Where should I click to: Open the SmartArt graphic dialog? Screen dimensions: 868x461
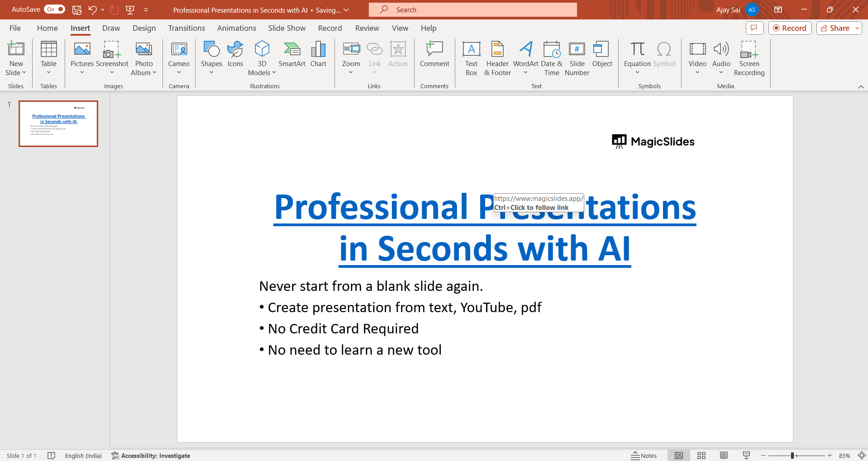[292, 54]
